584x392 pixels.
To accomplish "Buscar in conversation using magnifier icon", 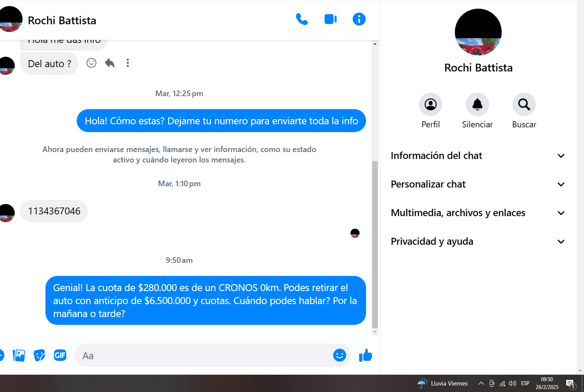I will coord(524,104).
